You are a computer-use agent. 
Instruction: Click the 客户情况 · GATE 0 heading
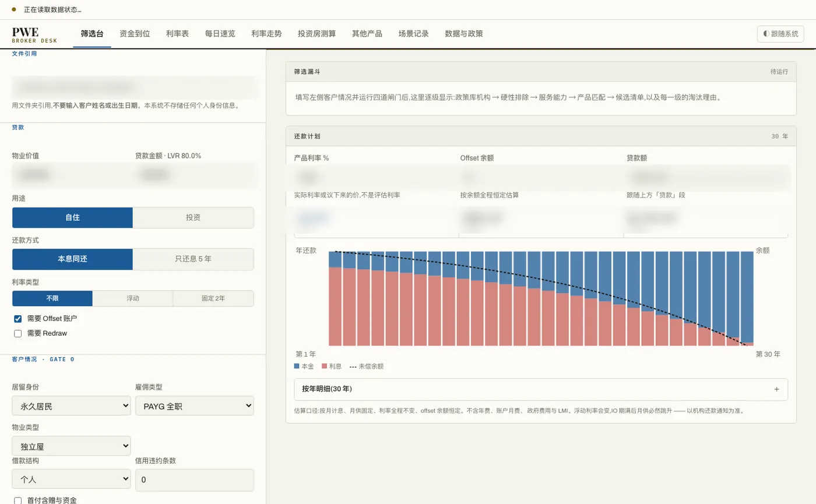click(x=43, y=360)
